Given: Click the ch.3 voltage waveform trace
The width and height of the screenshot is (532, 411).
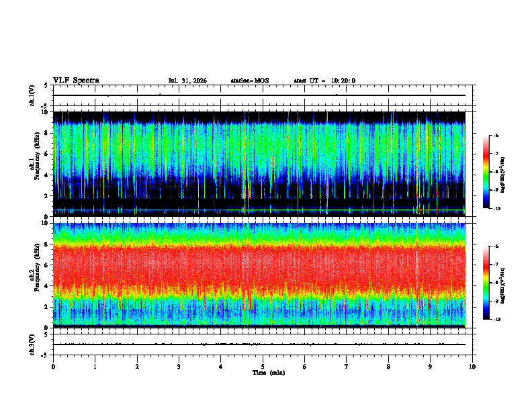Looking at the screenshot, I should 259,345.
